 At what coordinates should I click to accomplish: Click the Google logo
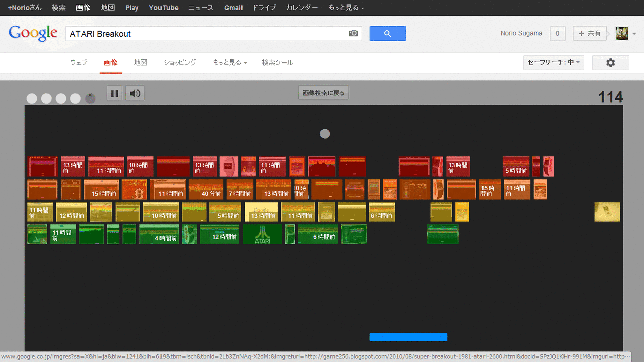click(x=33, y=33)
